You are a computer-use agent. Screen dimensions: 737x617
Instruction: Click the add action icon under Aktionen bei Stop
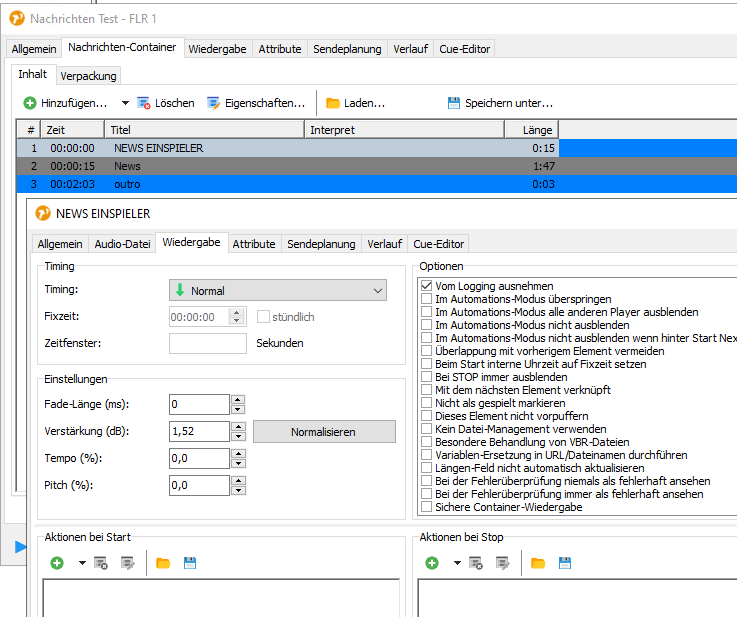432,563
